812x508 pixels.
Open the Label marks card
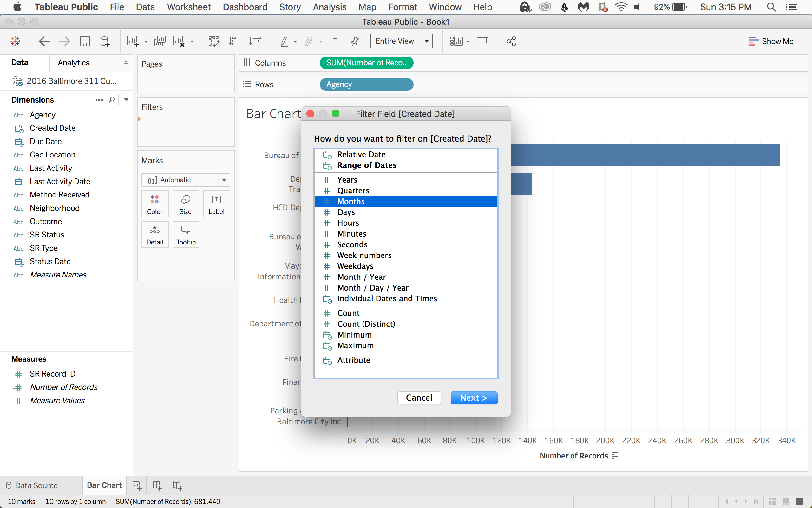click(216, 204)
